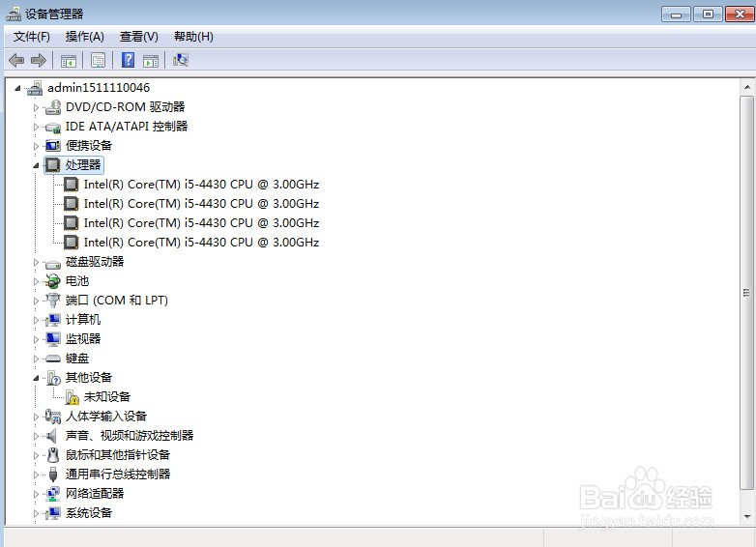Click the vertical scrollbar down arrow
The height and width of the screenshot is (547, 756).
(747, 516)
